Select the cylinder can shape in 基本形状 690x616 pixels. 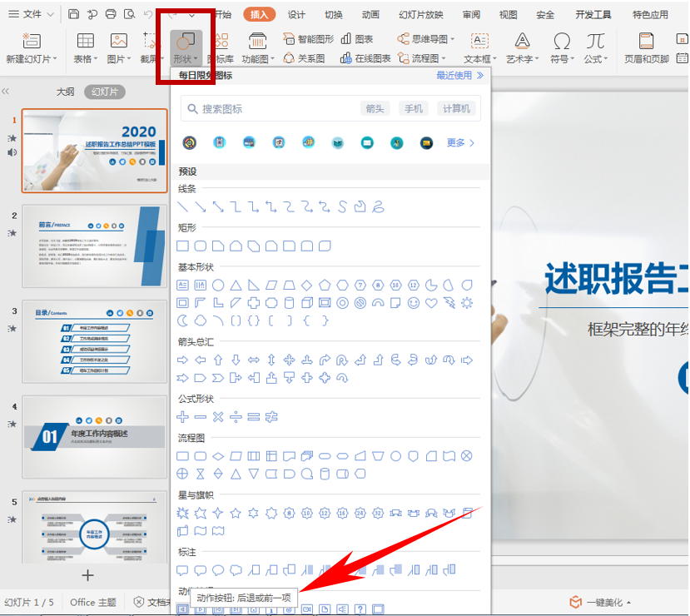tap(289, 303)
